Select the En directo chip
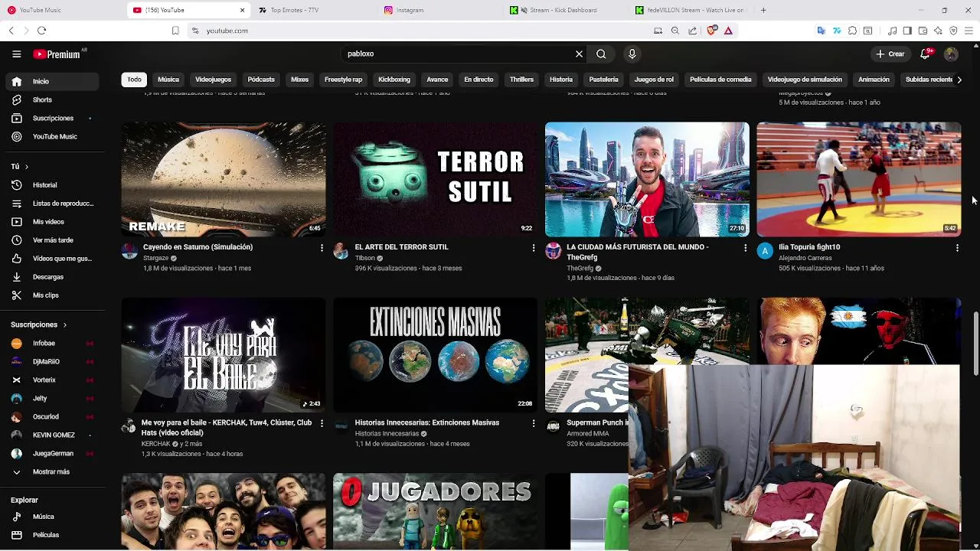This screenshot has width=980, height=551. pos(479,80)
